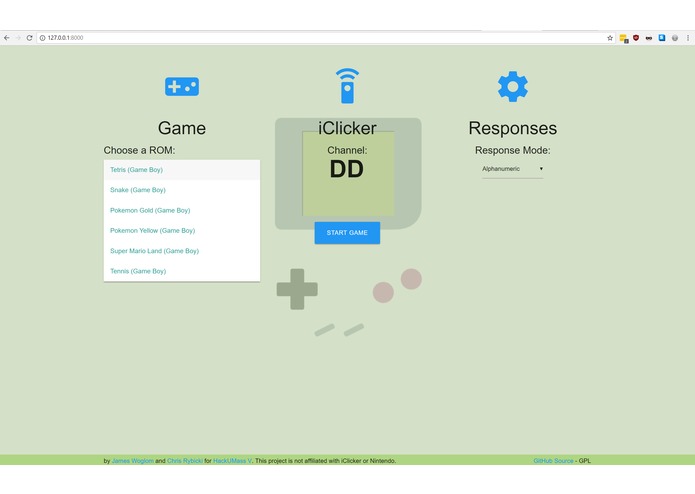Click the site info icon in address bar

43,38
